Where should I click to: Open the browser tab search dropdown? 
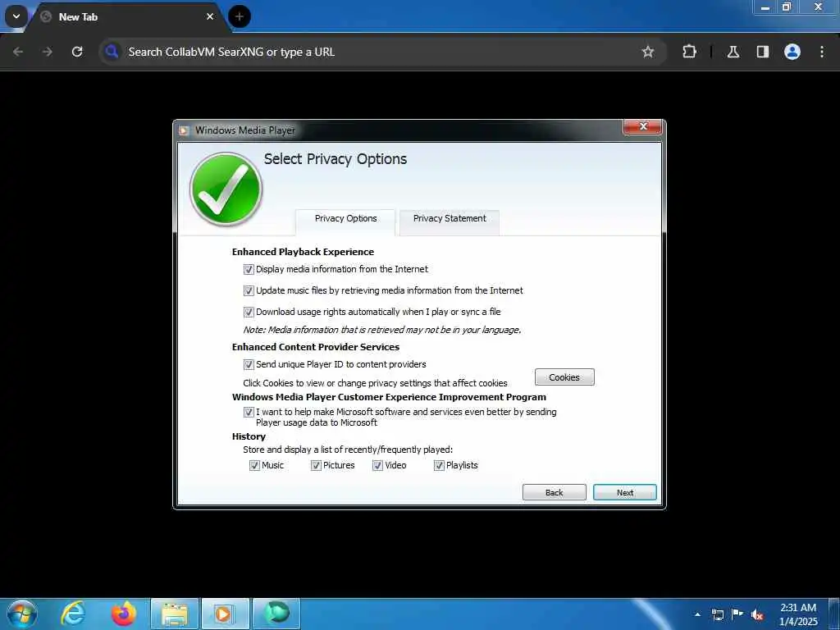(x=16, y=16)
